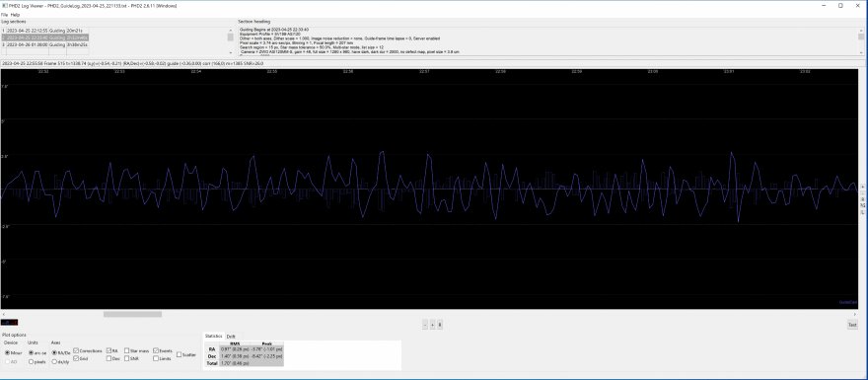Enable the Scatter checkbox

179,354
